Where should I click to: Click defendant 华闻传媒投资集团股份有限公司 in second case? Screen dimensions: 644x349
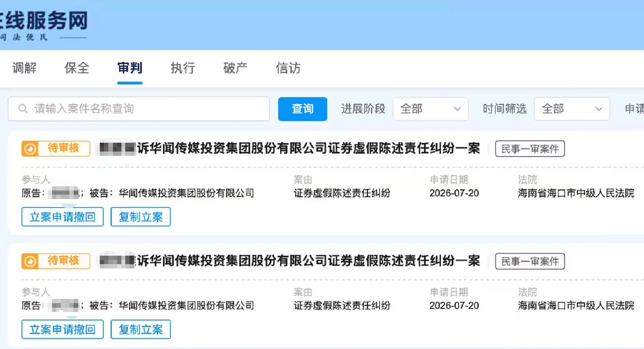pyautogui.click(x=186, y=305)
